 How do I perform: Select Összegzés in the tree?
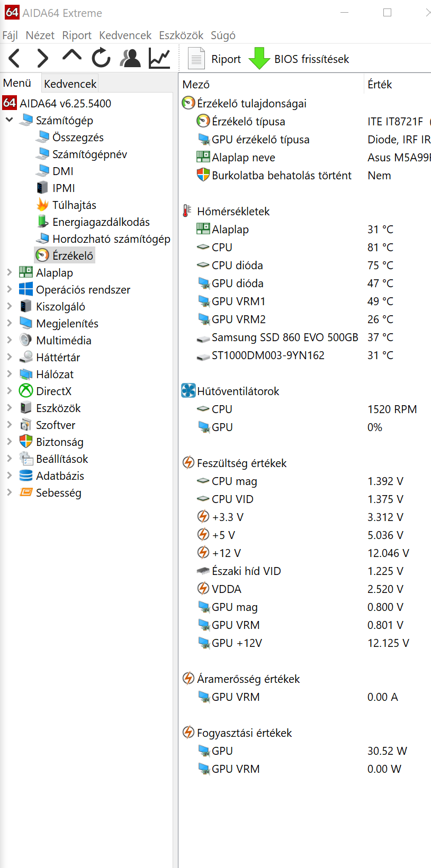tap(78, 137)
